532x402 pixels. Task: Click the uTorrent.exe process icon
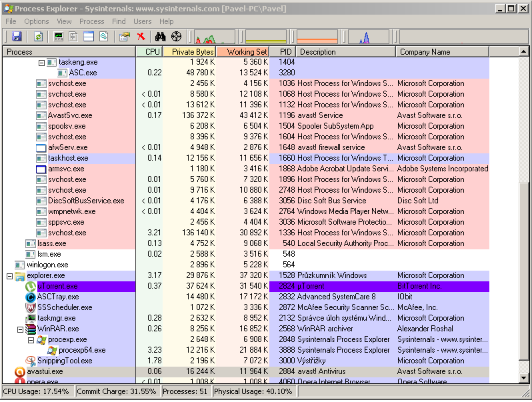click(31, 287)
